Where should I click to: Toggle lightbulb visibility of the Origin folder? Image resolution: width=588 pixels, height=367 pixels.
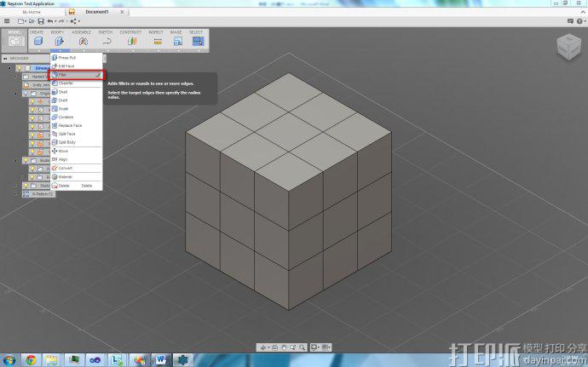point(26,93)
